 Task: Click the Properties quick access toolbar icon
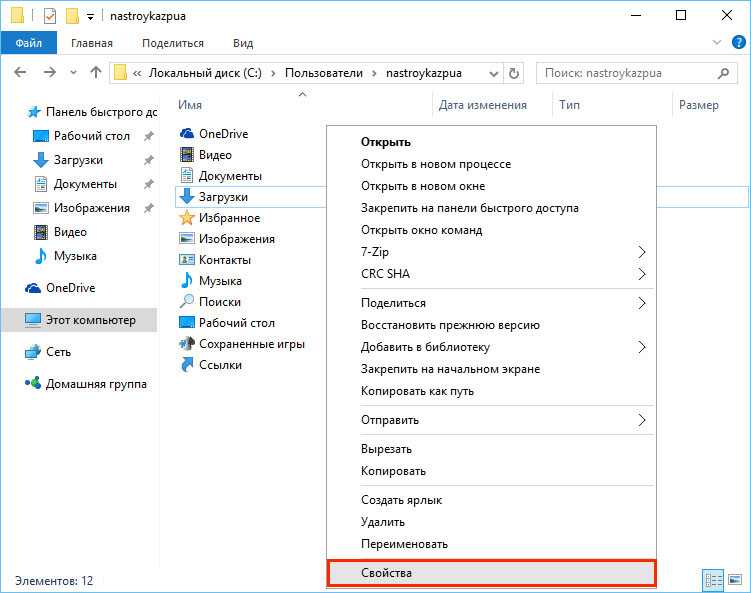(x=49, y=16)
